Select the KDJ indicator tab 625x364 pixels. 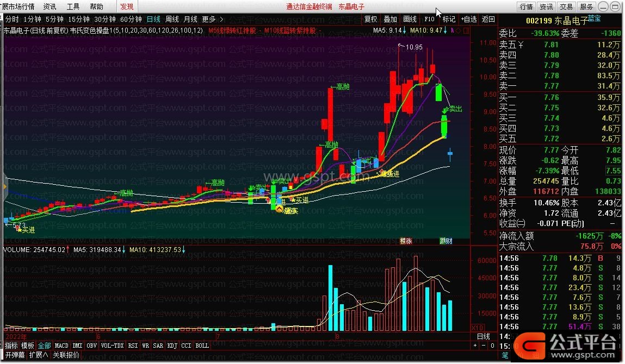[x=172, y=346]
